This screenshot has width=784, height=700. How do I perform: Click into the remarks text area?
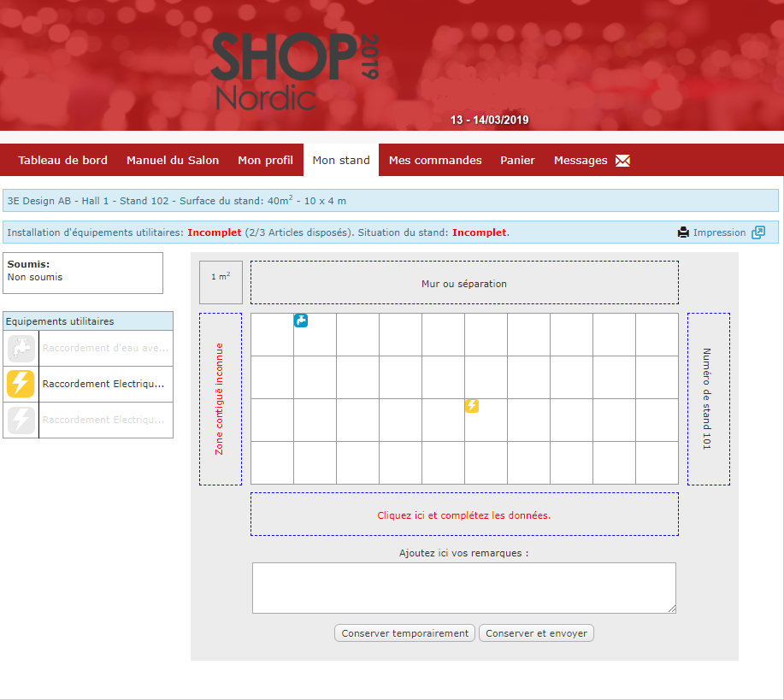click(464, 588)
